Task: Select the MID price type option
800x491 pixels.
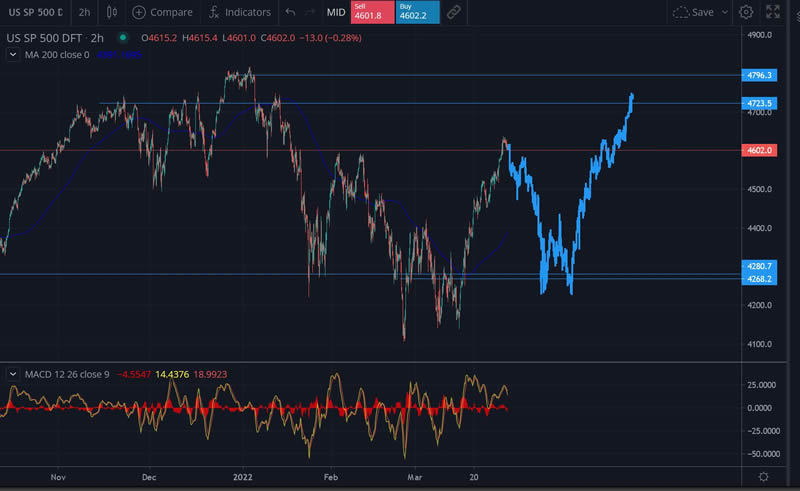Action: 336,12
